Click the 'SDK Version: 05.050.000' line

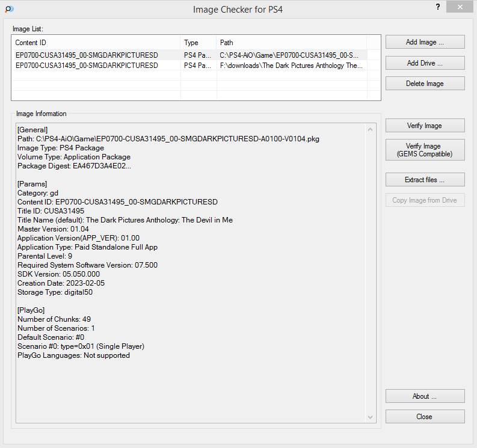59,274
